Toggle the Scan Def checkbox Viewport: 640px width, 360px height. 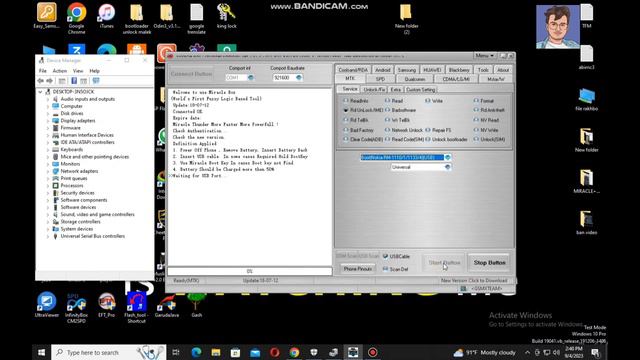click(395, 269)
